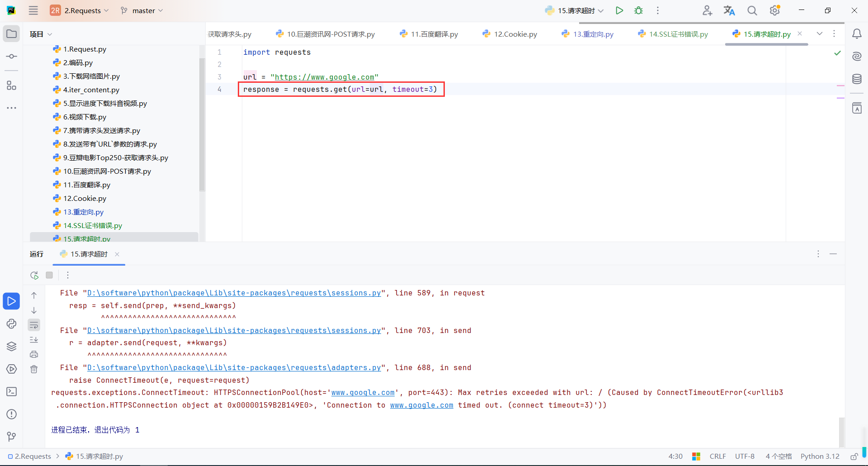This screenshot has width=868, height=466.
Task: Click the down stack trace arrow
Action: click(x=34, y=310)
